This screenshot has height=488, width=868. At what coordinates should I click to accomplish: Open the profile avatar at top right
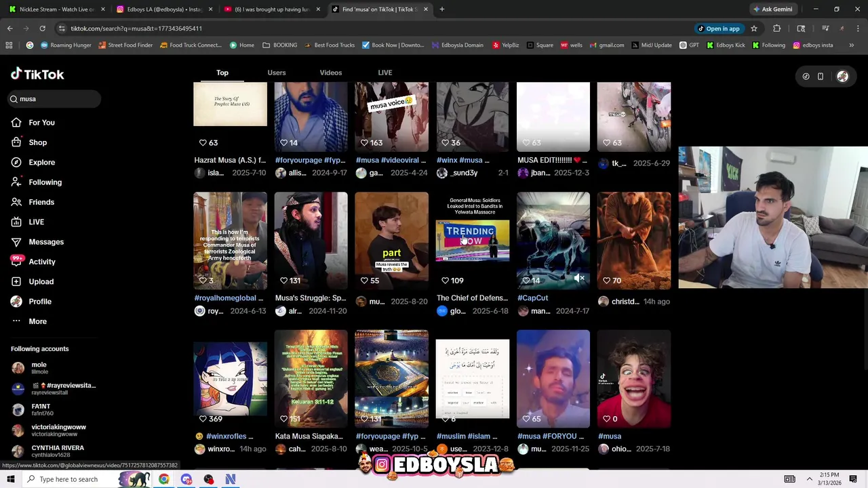tap(842, 77)
